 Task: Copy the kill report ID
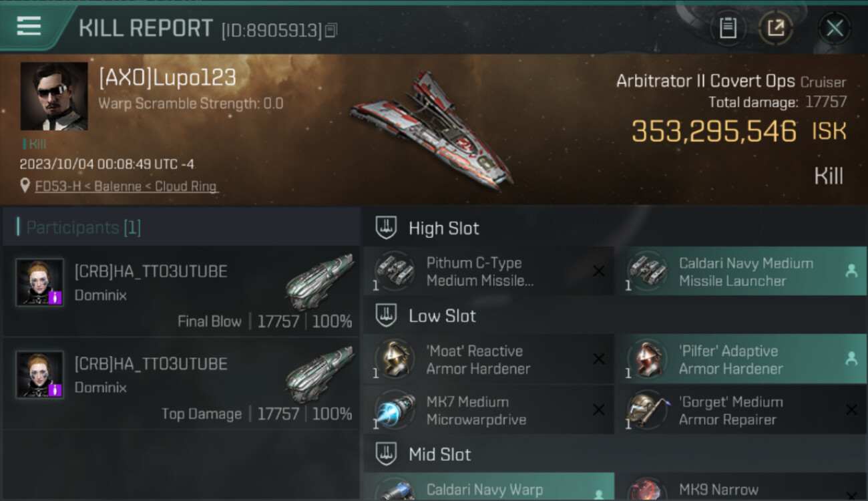(333, 30)
